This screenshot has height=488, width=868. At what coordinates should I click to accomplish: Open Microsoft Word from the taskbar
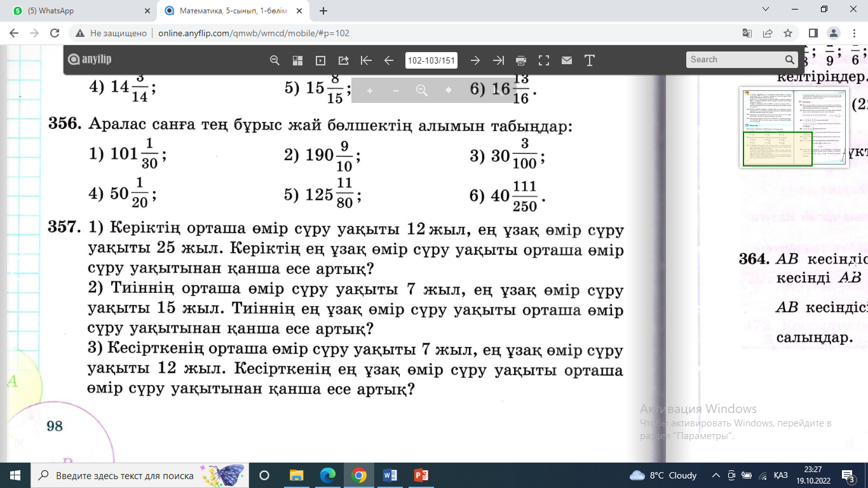point(390,475)
